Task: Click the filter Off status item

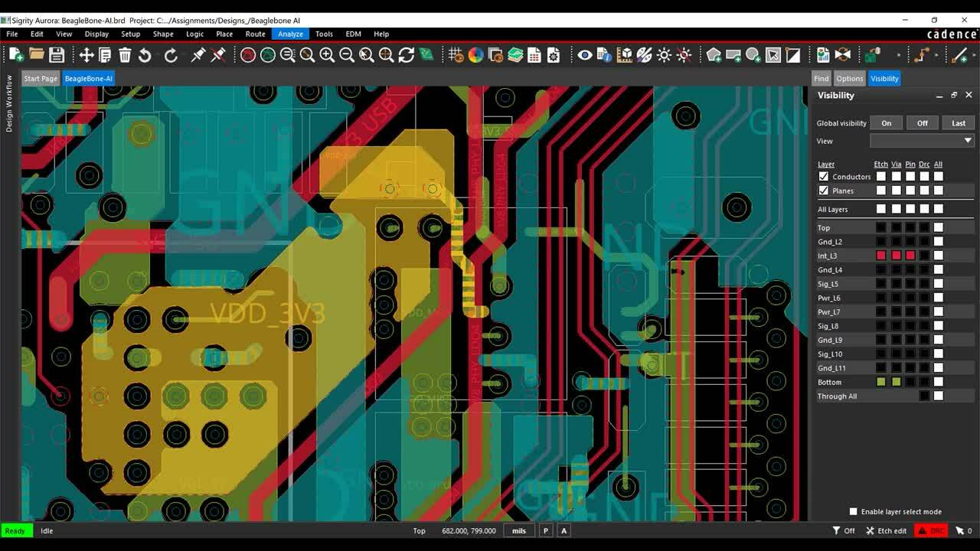Action: tap(844, 530)
